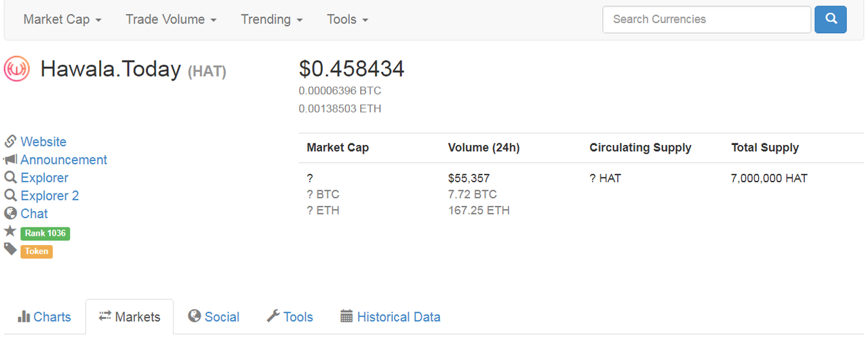Viewport: 868px width, 342px height.
Task: Click the bar chart icon on Charts tab
Action: coord(24,316)
